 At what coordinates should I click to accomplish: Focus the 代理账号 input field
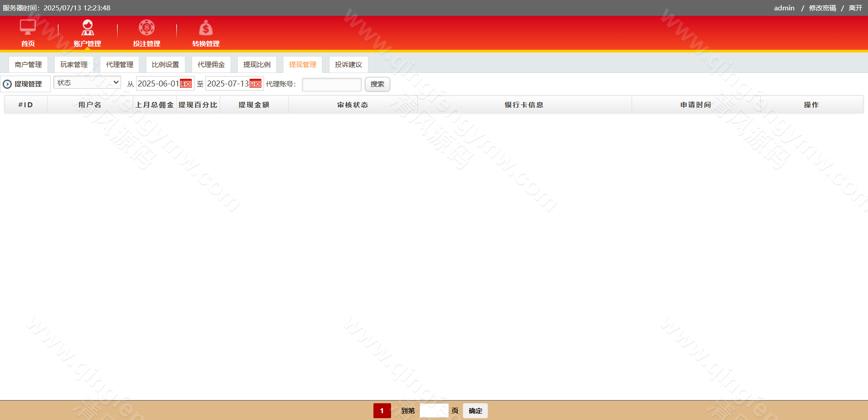pyautogui.click(x=331, y=84)
